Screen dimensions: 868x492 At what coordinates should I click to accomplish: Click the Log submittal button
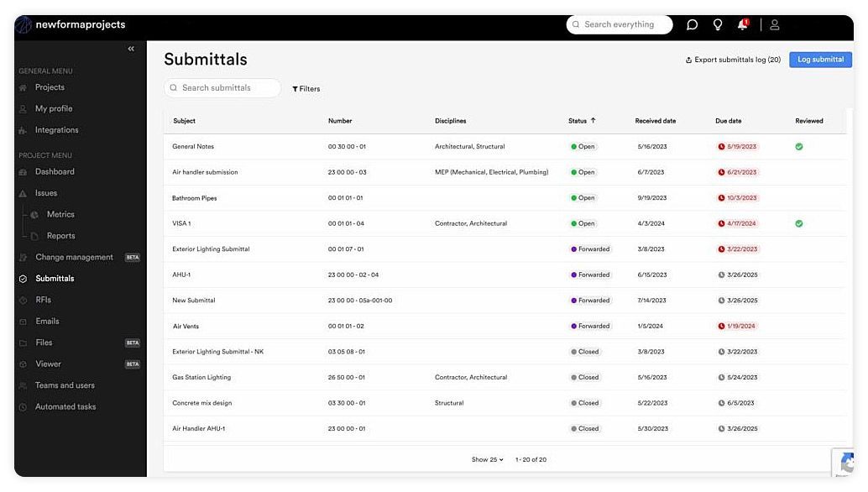click(820, 59)
